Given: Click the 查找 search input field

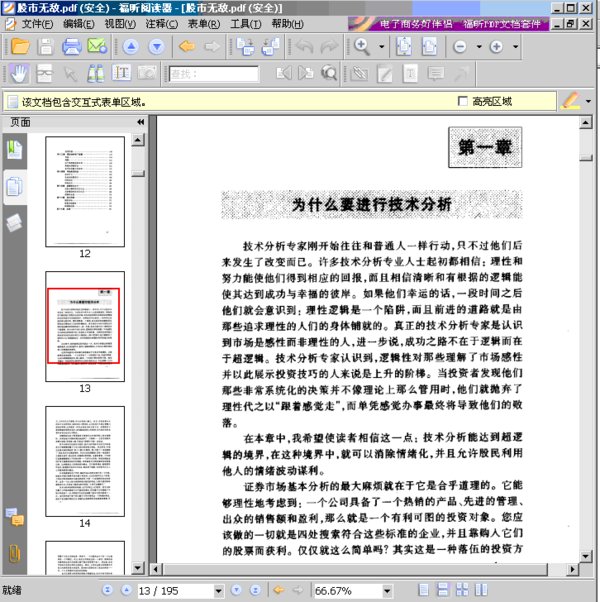Looking at the screenshot, I should click(x=214, y=74).
